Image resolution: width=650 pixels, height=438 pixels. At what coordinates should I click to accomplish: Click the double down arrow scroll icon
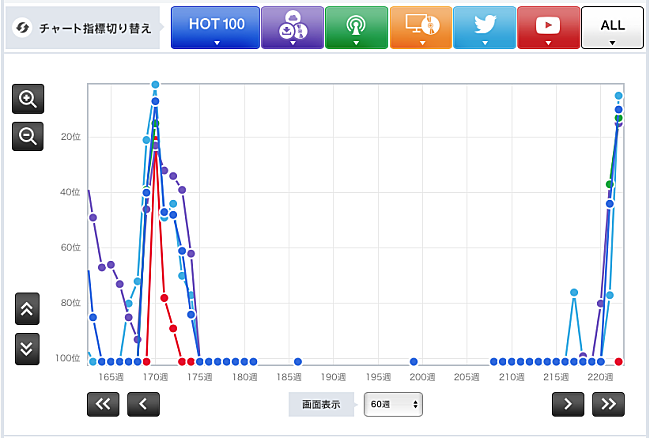coord(27,347)
